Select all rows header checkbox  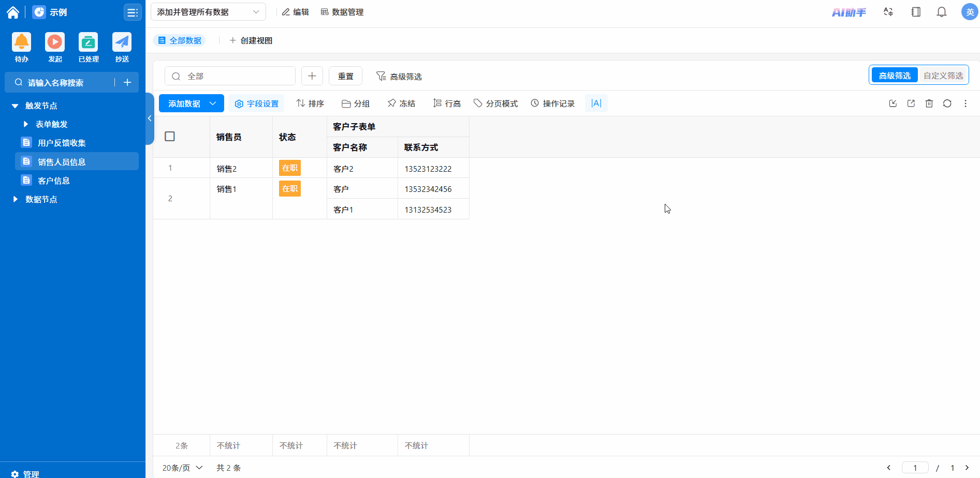click(170, 137)
